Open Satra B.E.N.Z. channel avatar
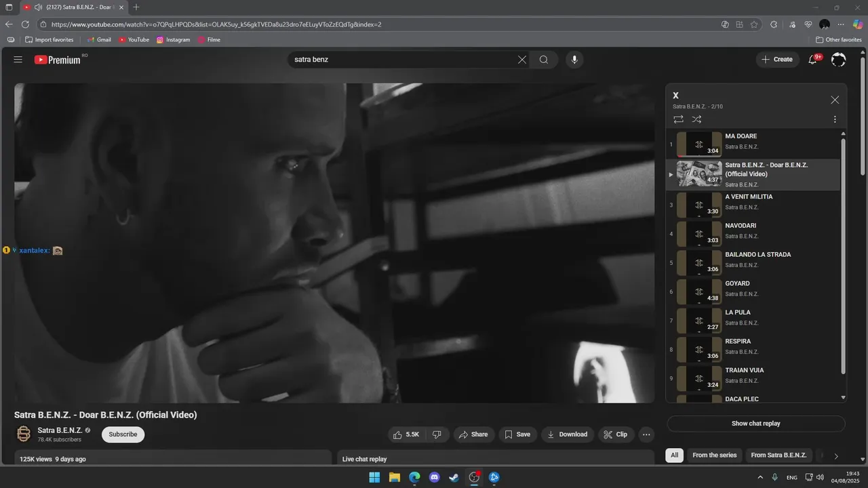This screenshot has width=868, height=488. (23, 434)
